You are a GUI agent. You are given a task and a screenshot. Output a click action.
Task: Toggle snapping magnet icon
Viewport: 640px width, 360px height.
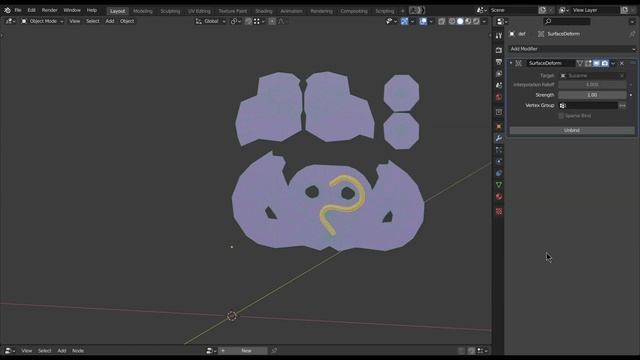(248, 21)
